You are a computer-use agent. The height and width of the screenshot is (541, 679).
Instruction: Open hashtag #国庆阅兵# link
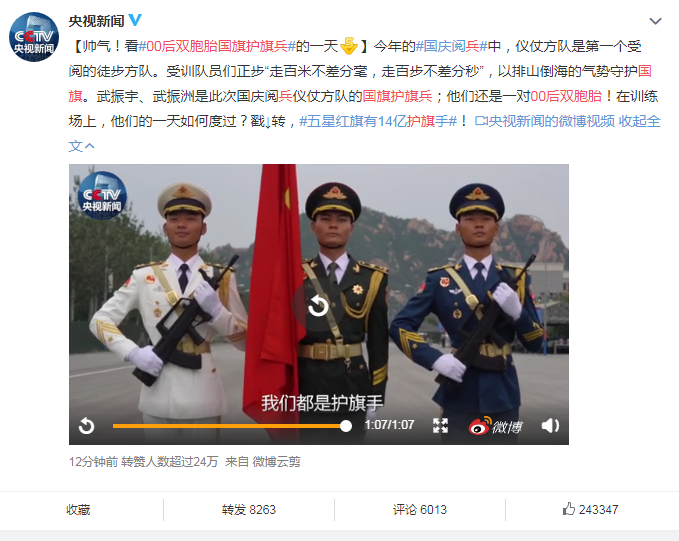tap(451, 46)
